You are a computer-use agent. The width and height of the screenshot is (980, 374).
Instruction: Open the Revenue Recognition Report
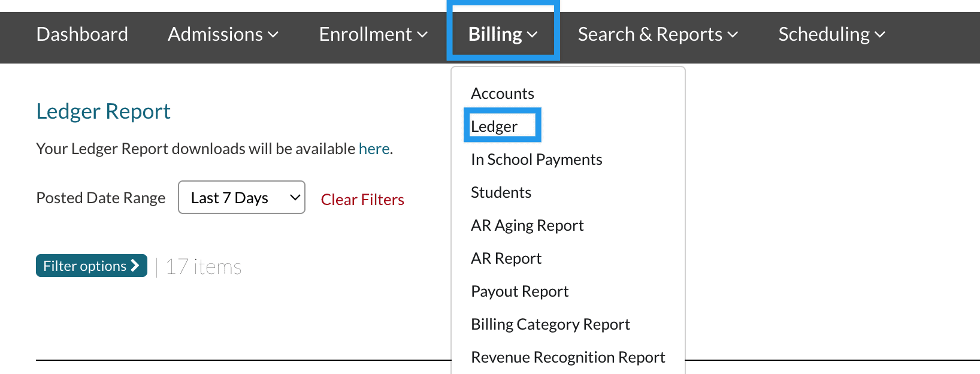tap(568, 357)
